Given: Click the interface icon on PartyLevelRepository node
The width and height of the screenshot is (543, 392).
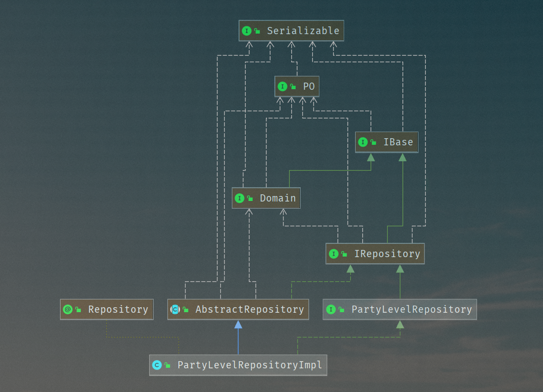Looking at the screenshot, I should click(330, 309).
